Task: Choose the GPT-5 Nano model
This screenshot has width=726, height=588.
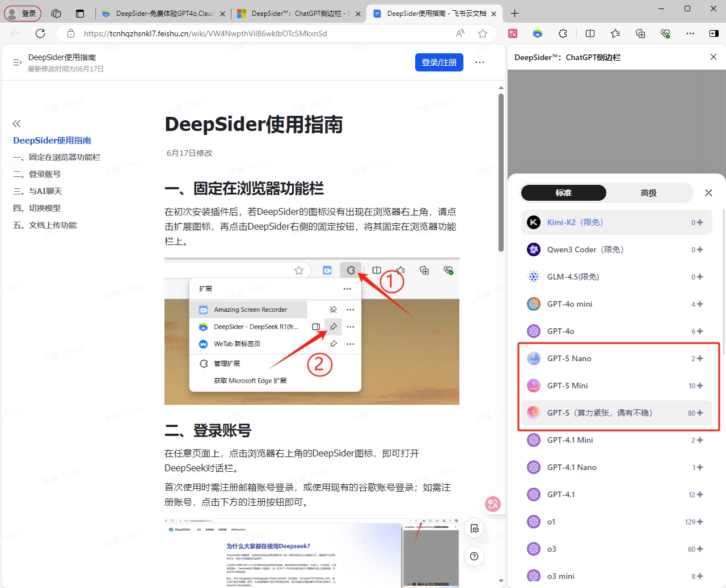Action: (x=617, y=358)
